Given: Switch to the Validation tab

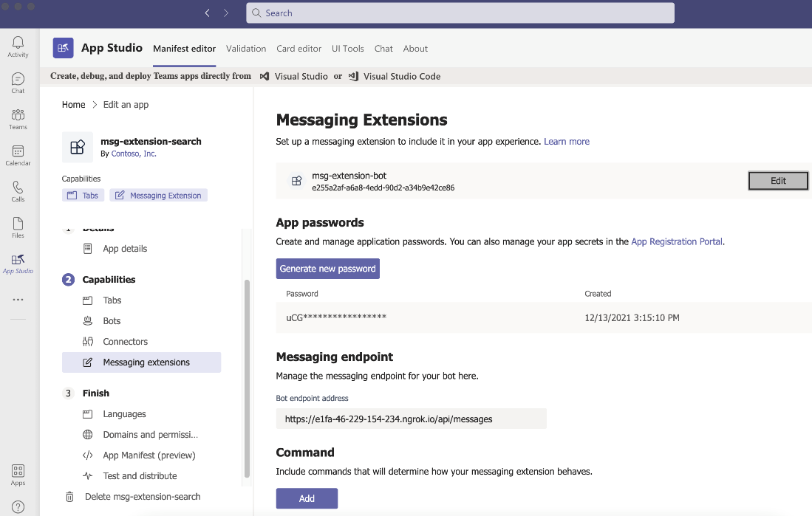Looking at the screenshot, I should click(246, 49).
